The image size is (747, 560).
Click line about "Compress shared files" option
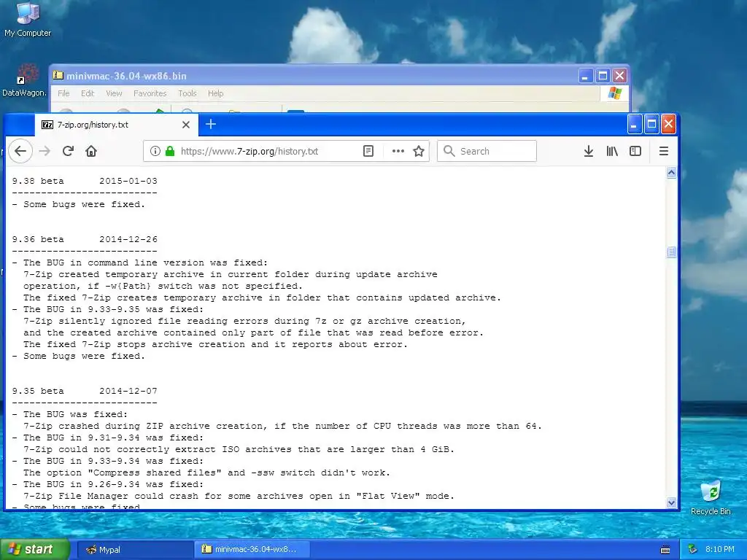pos(206,472)
